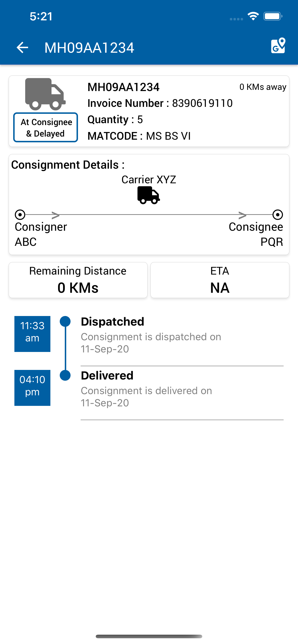Image resolution: width=298 pixels, height=644 pixels.
Task: Tap the 04:10 pm time box
Action: coord(32,388)
